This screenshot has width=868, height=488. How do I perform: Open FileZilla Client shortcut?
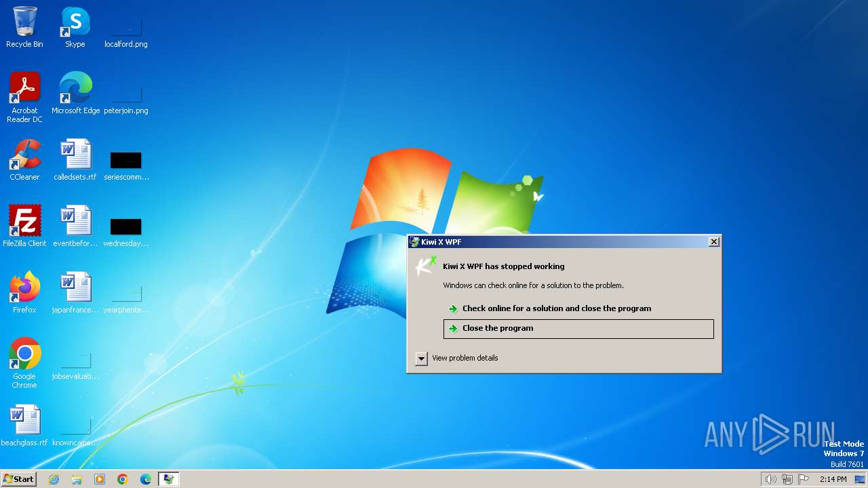[x=24, y=226]
